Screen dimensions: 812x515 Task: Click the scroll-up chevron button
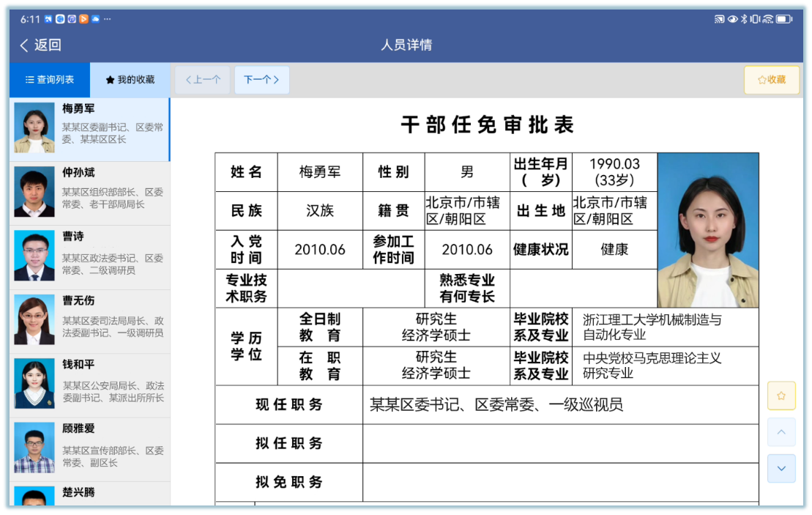click(x=781, y=432)
